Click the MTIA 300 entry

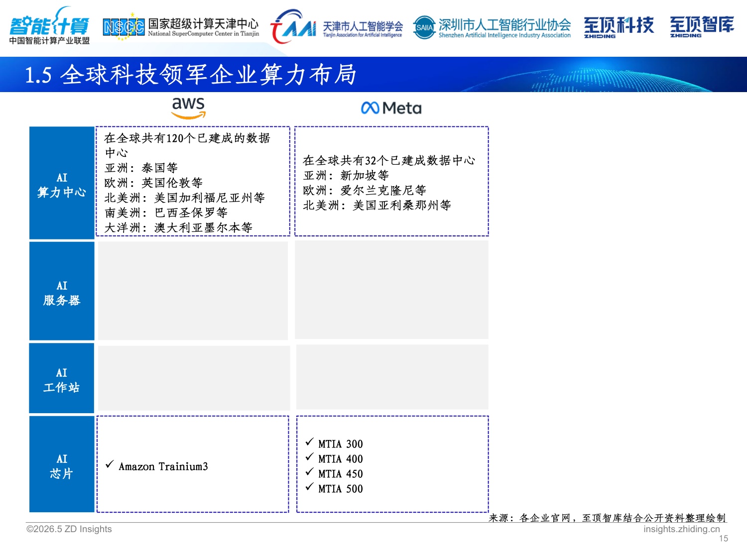[x=341, y=444]
